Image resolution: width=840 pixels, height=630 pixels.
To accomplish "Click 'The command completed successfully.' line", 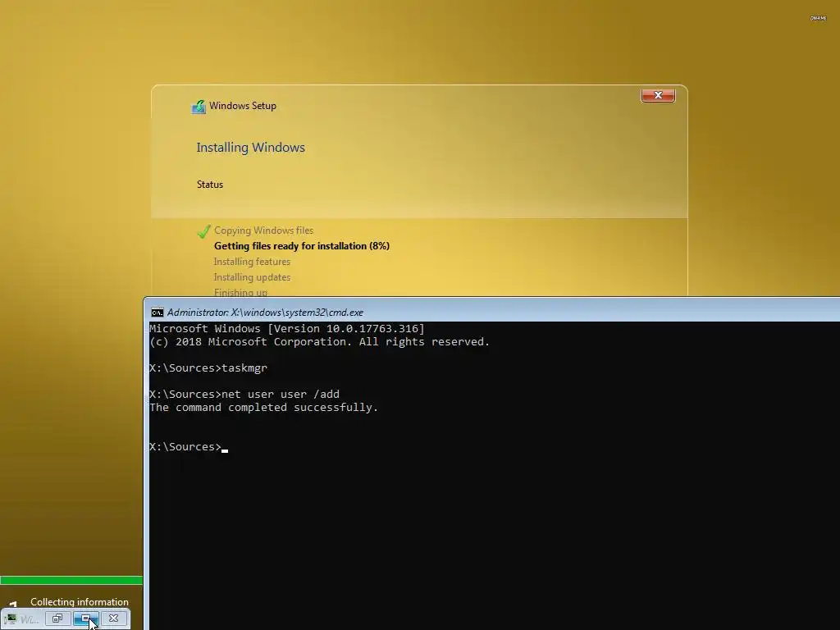I will coord(263,408).
